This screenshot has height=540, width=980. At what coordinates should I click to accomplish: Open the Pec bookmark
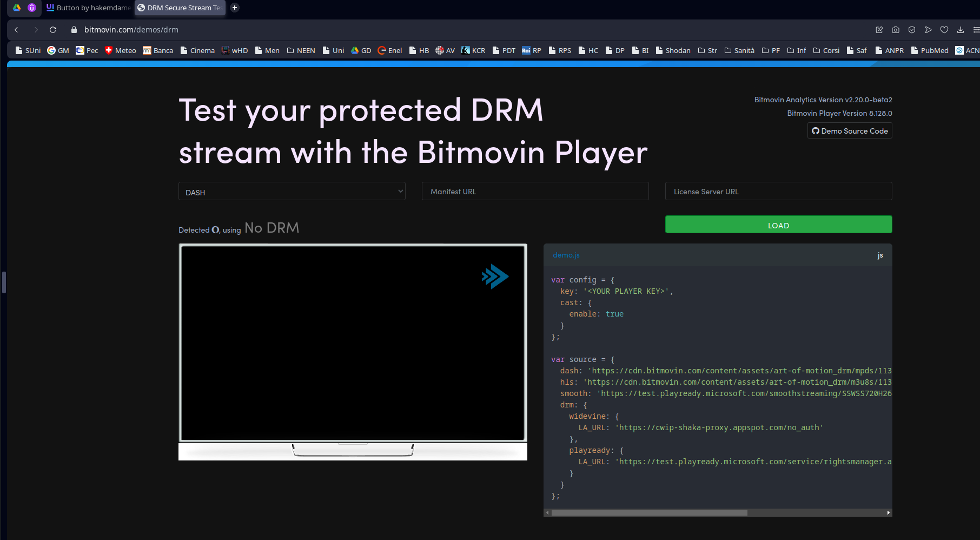pyautogui.click(x=87, y=50)
